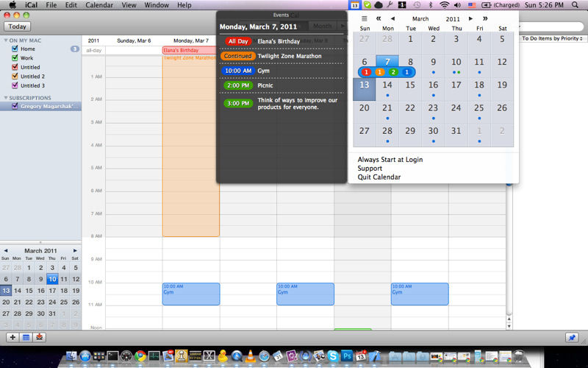Open the Calendar menu
This screenshot has height=368, width=588.
click(99, 5)
